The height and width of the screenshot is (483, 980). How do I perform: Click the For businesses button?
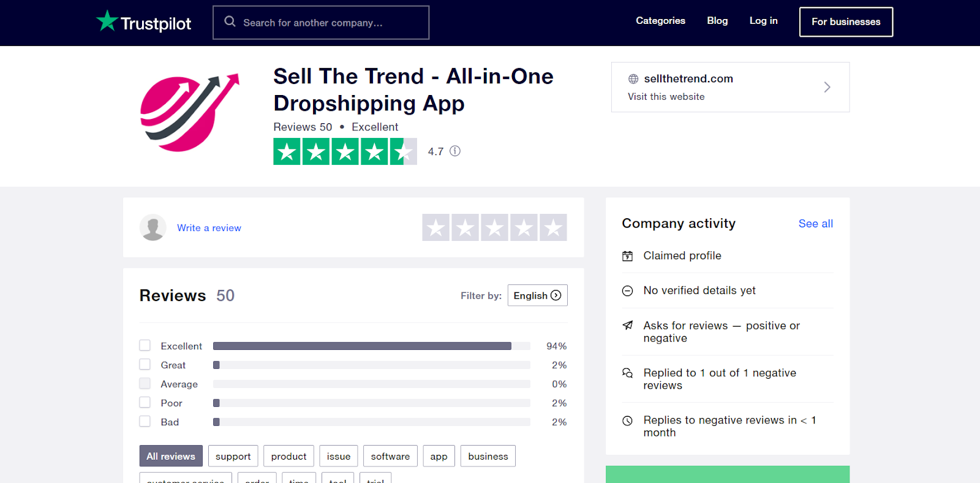pos(846,22)
